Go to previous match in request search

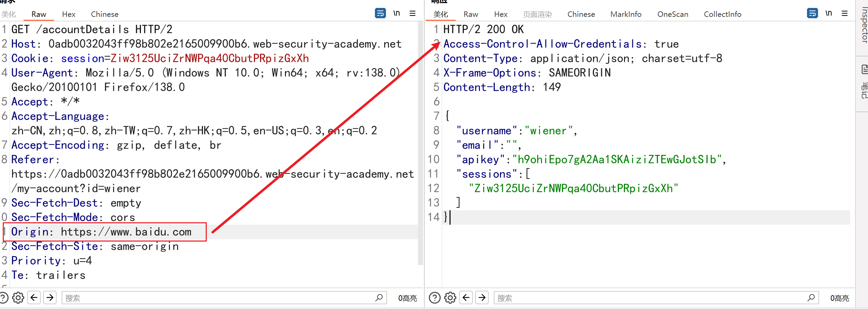tap(34, 298)
